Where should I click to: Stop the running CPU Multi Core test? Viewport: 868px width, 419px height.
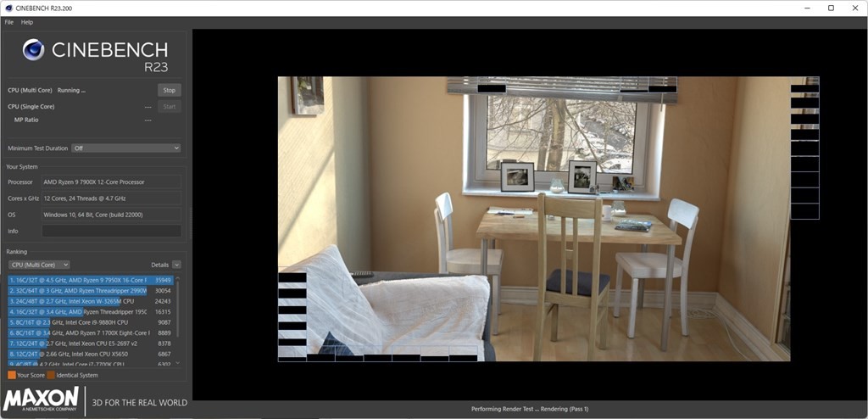169,90
